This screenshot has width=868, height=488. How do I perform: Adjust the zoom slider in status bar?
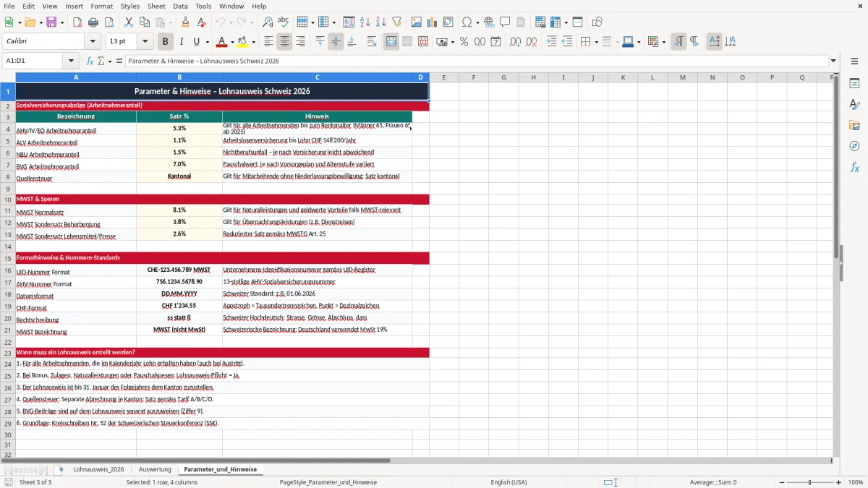click(809, 482)
